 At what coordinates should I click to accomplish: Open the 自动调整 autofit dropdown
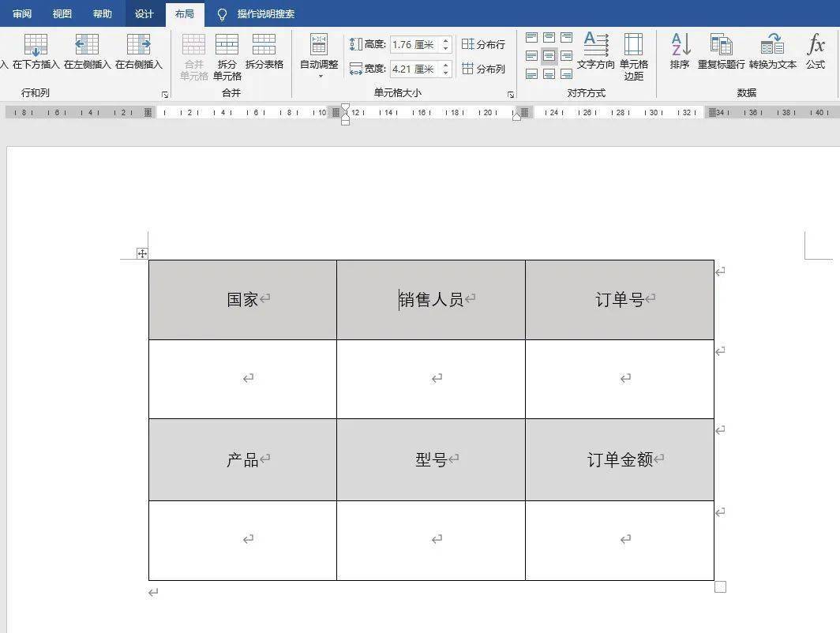(x=319, y=56)
